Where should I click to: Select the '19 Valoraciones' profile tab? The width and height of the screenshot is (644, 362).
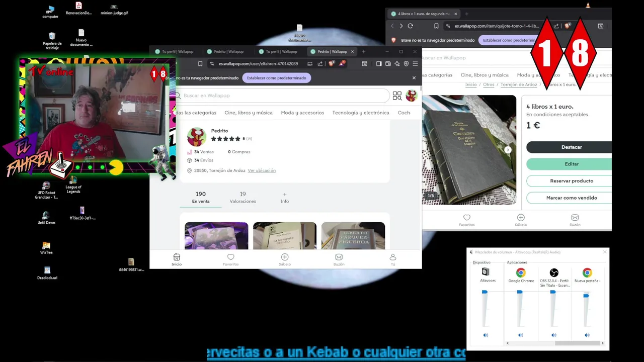click(243, 197)
